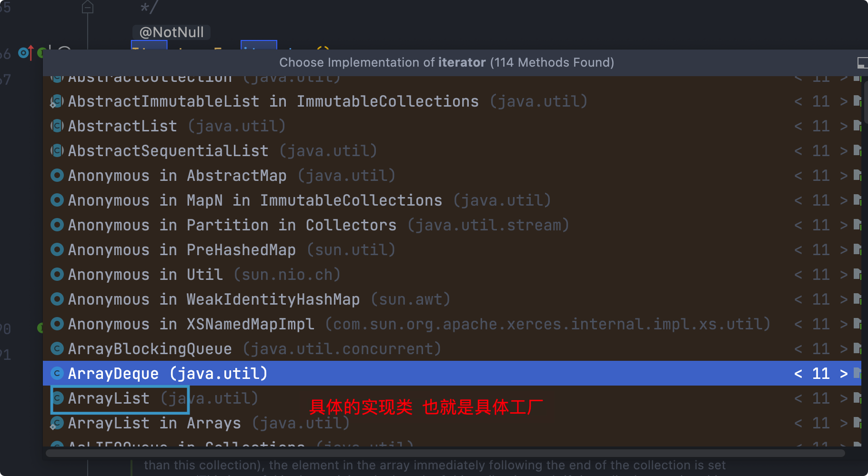
Task: Choose Anonymous in PreHashedMap (sun.util)
Action: click(452, 250)
